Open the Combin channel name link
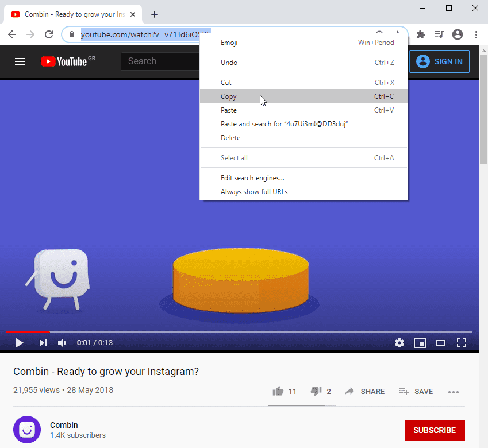 click(x=64, y=424)
